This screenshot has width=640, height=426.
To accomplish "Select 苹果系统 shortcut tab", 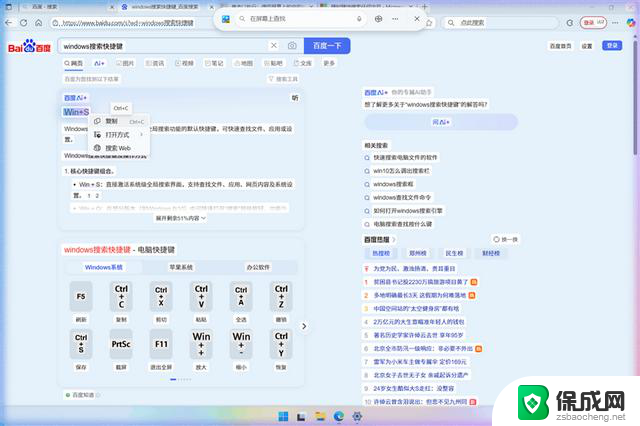I will tap(181, 267).
